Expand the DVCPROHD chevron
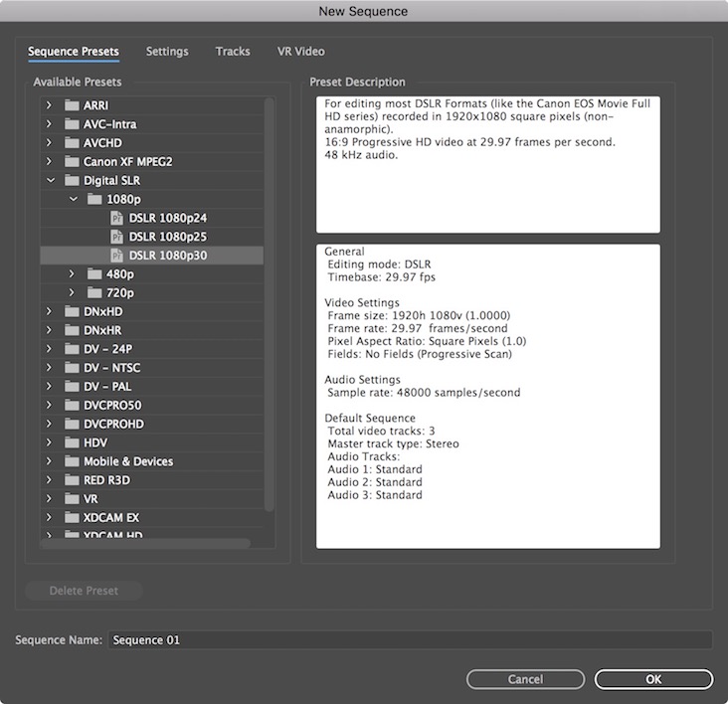The image size is (728, 704). coord(49,424)
